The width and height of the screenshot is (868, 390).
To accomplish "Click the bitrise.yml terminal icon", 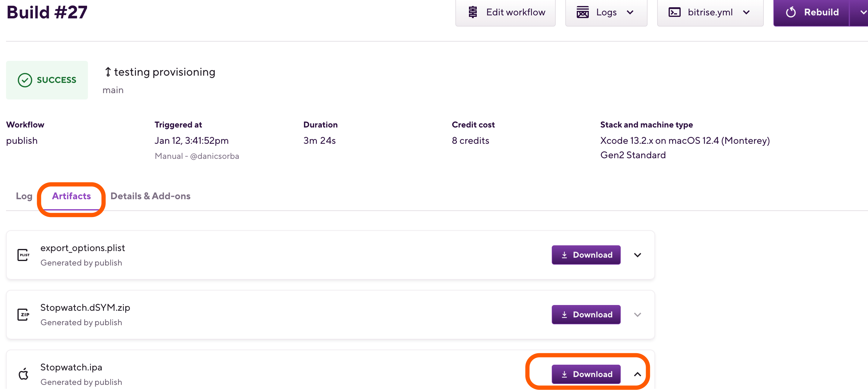I will (x=674, y=12).
